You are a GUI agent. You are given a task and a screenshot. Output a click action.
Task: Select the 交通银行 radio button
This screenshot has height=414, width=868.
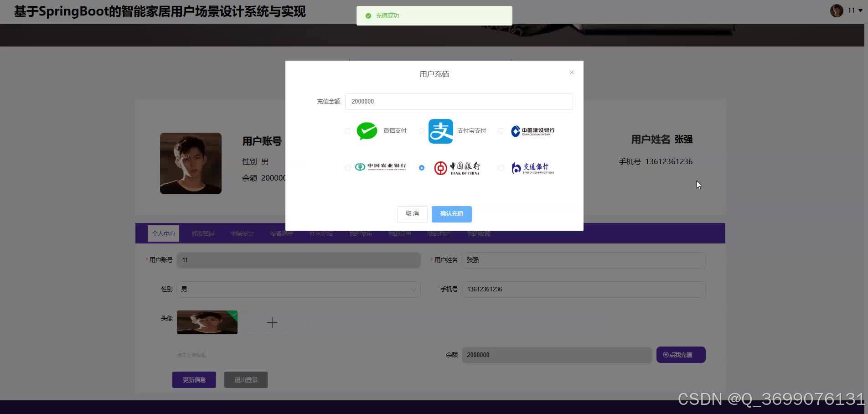(x=501, y=168)
